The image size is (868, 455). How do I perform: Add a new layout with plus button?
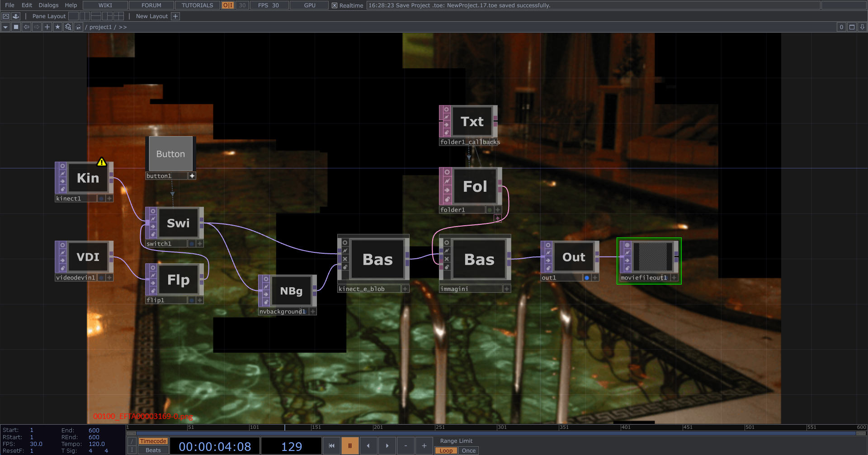point(175,16)
